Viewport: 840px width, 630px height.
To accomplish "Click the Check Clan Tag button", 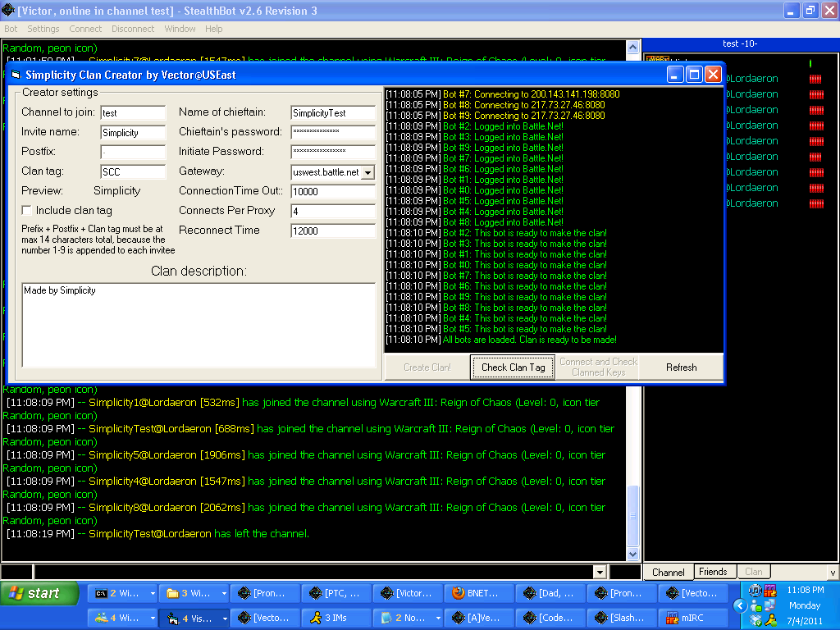I will 513,367.
